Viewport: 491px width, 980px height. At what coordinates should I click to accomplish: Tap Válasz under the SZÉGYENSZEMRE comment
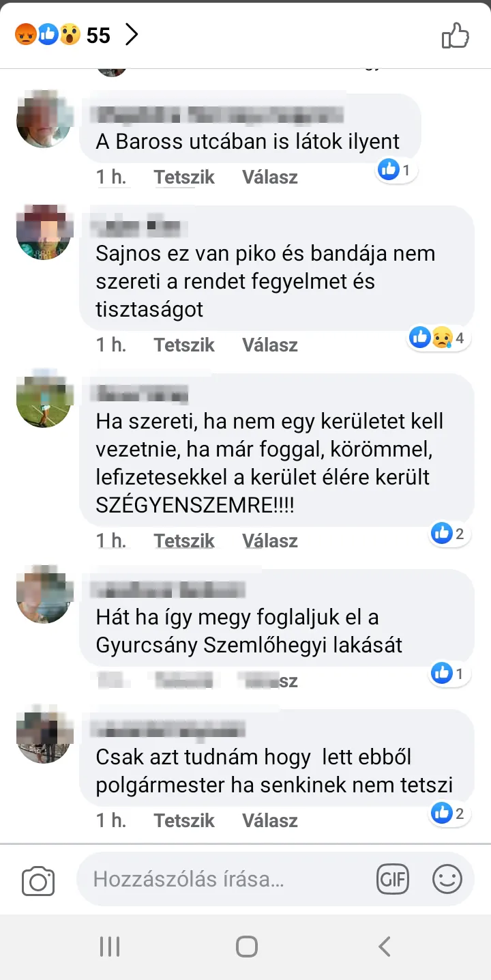(270, 541)
